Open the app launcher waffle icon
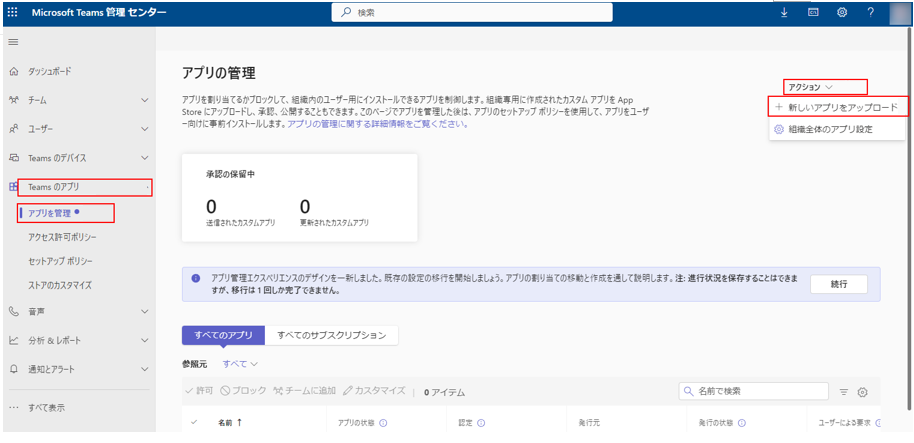914x443 pixels. pyautogui.click(x=12, y=12)
